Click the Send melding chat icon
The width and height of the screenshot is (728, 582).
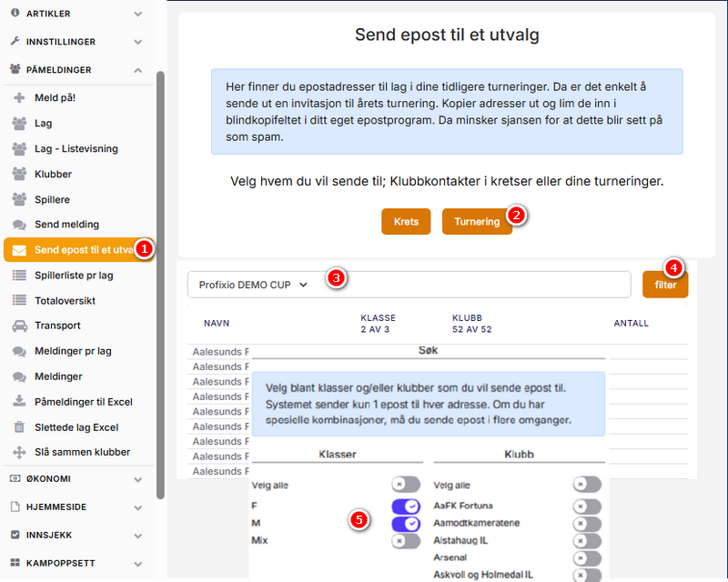point(19,225)
